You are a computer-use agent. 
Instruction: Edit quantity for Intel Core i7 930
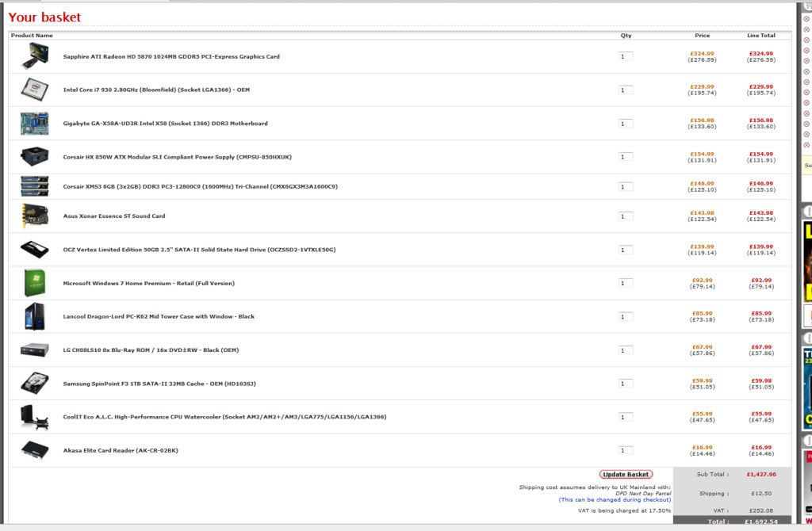[626, 90]
